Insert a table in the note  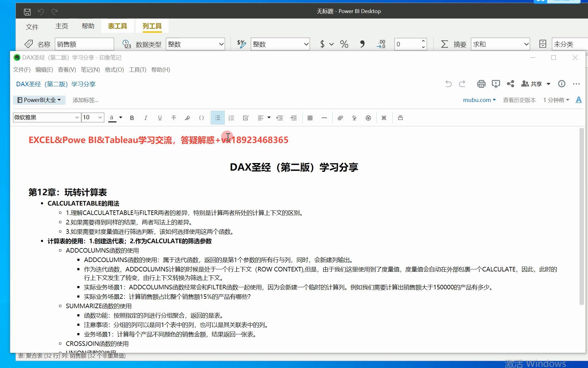310,118
